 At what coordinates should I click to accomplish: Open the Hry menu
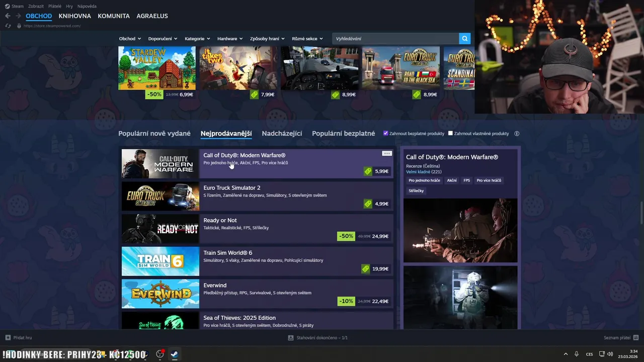pos(69,6)
